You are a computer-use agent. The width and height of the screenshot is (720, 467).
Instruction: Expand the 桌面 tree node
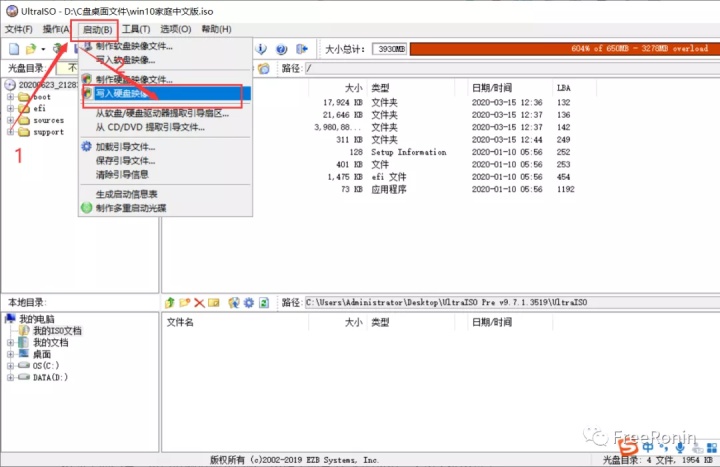[10, 354]
